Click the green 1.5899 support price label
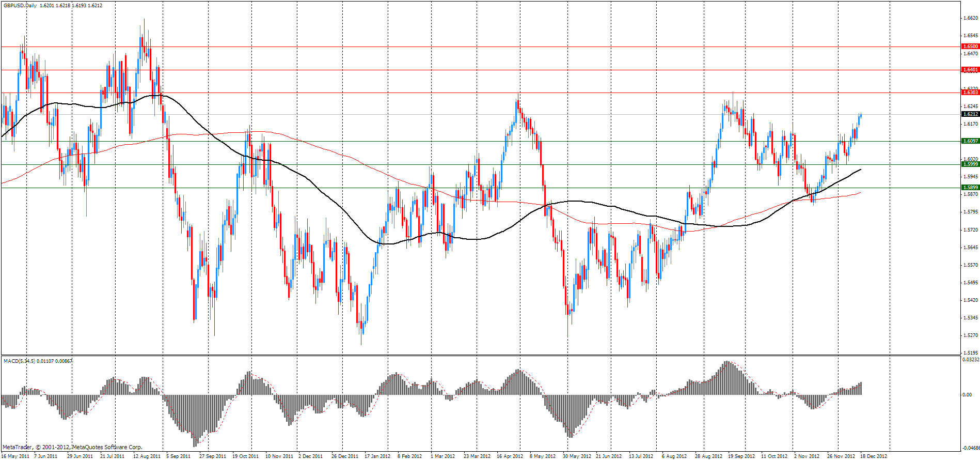The width and height of the screenshot is (980, 460). [970, 188]
